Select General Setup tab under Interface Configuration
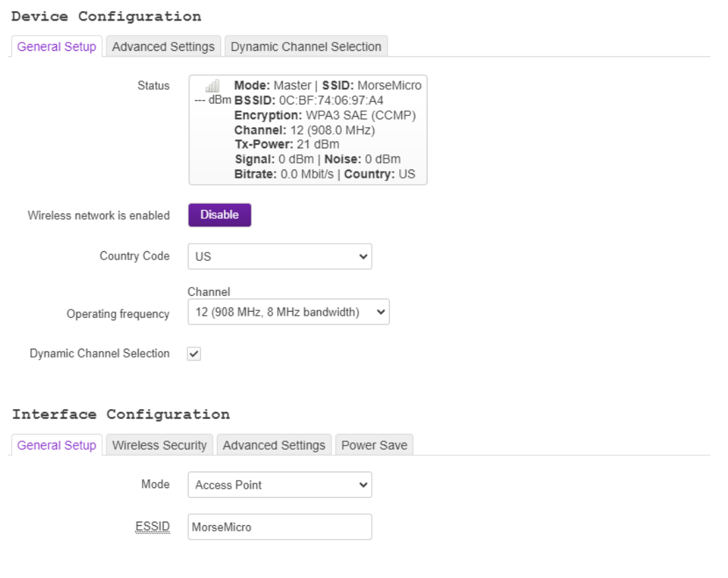Viewport: 728px width, 578px height. click(56, 446)
